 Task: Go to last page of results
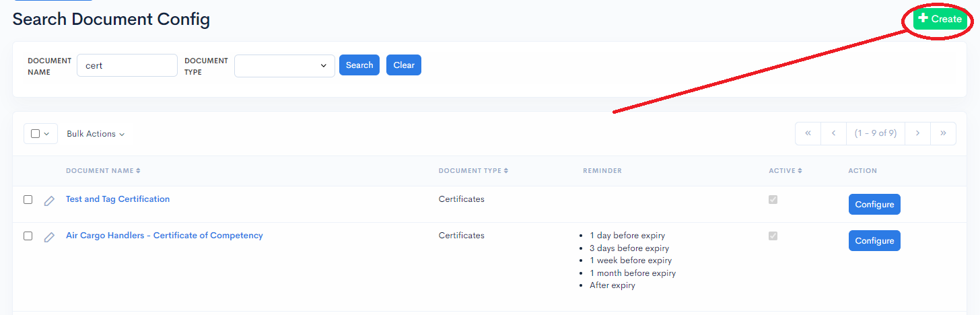(943, 133)
